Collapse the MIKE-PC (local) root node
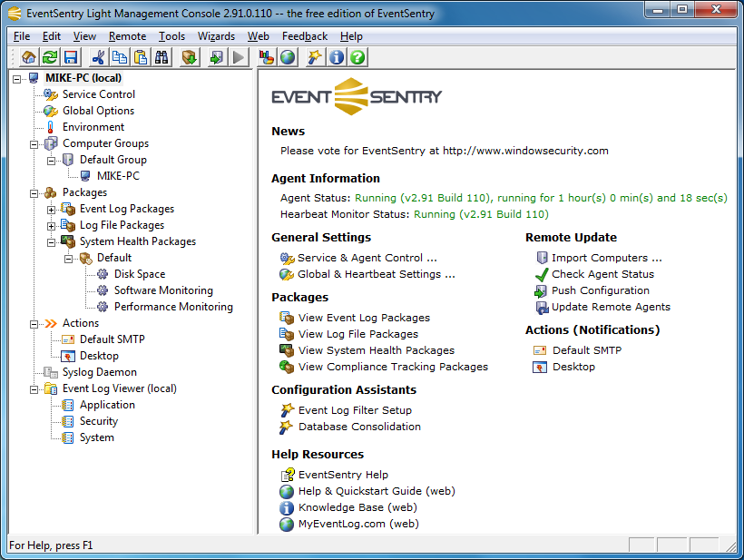Viewport: 744px width, 560px height. [x=16, y=79]
